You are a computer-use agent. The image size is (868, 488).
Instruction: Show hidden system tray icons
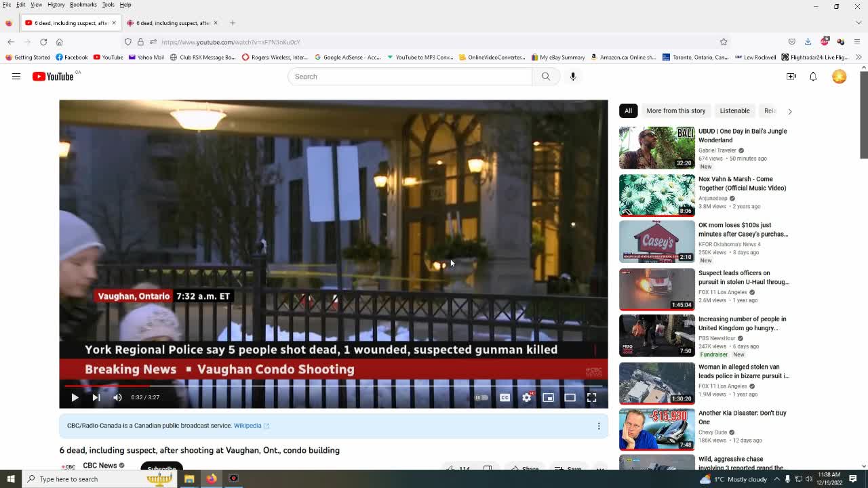click(777, 479)
